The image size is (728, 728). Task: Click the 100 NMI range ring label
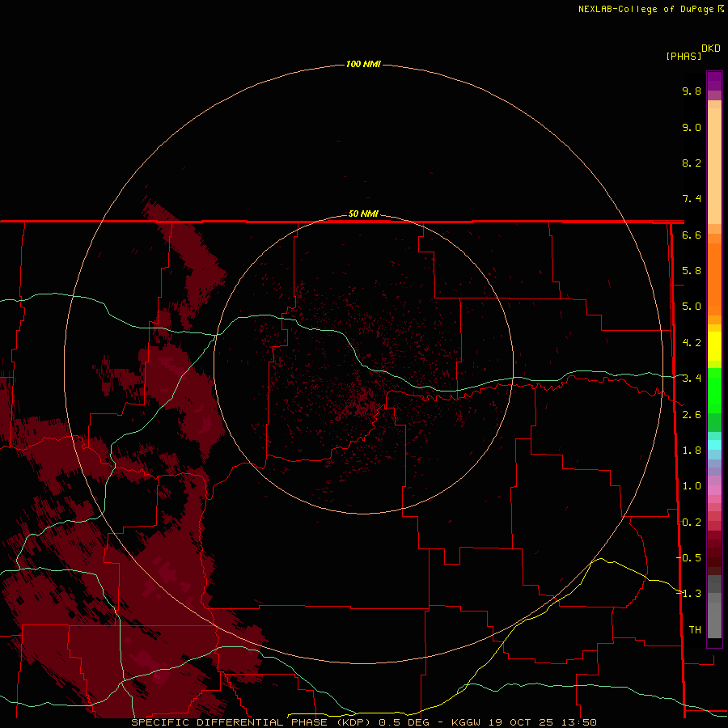(x=363, y=64)
